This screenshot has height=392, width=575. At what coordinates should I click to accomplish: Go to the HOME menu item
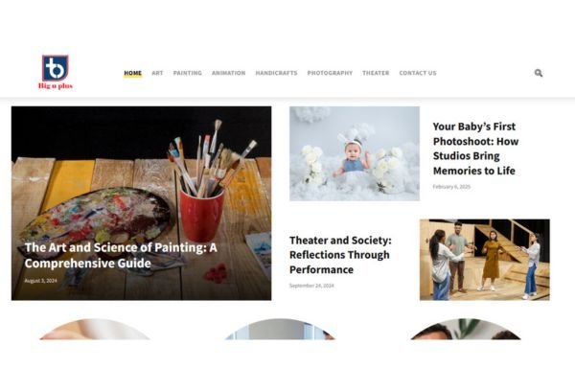click(x=133, y=73)
